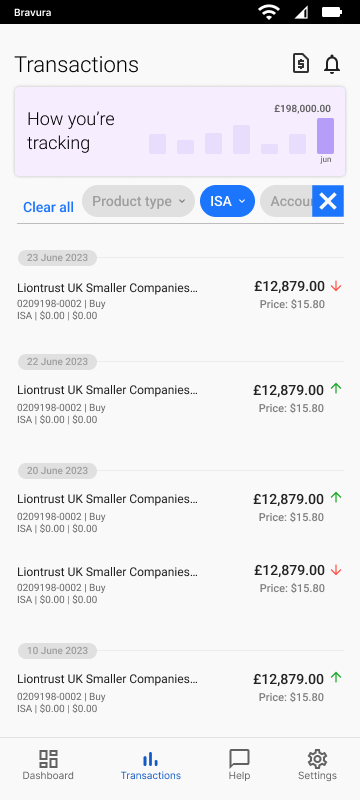360x800 pixels.
Task: Select the Transactions bar chart icon
Action: [x=150, y=759]
